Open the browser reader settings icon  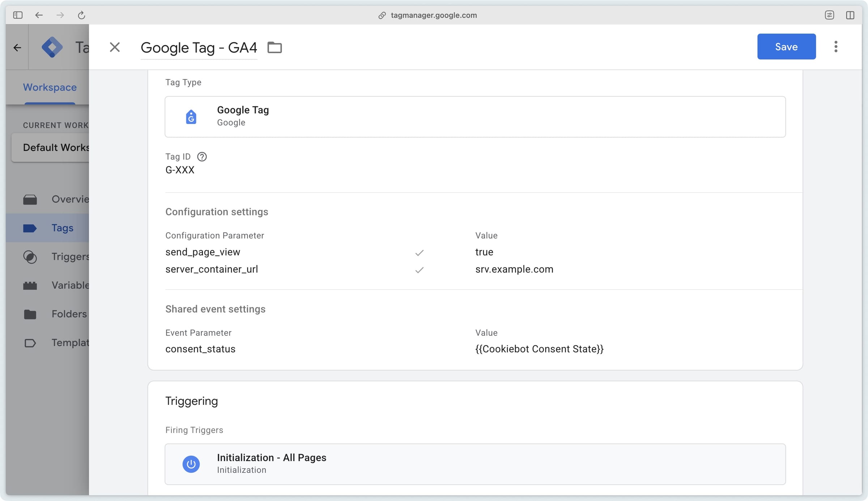pos(829,15)
